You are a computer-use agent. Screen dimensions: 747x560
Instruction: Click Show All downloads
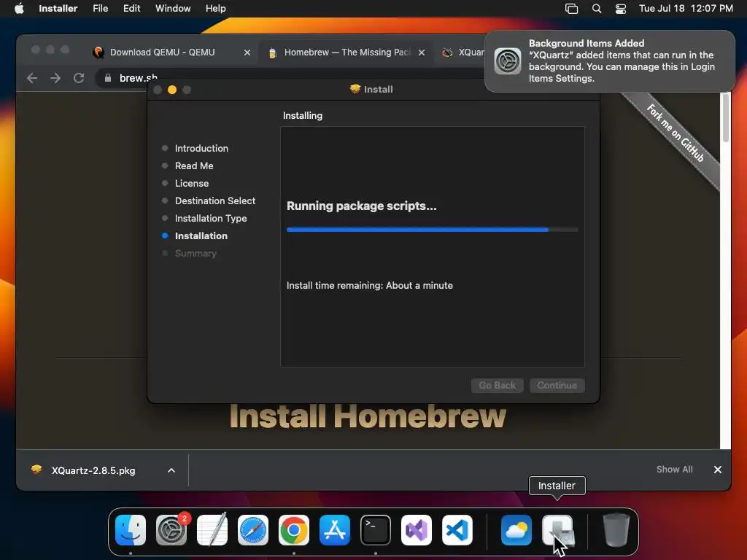coord(675,470)
